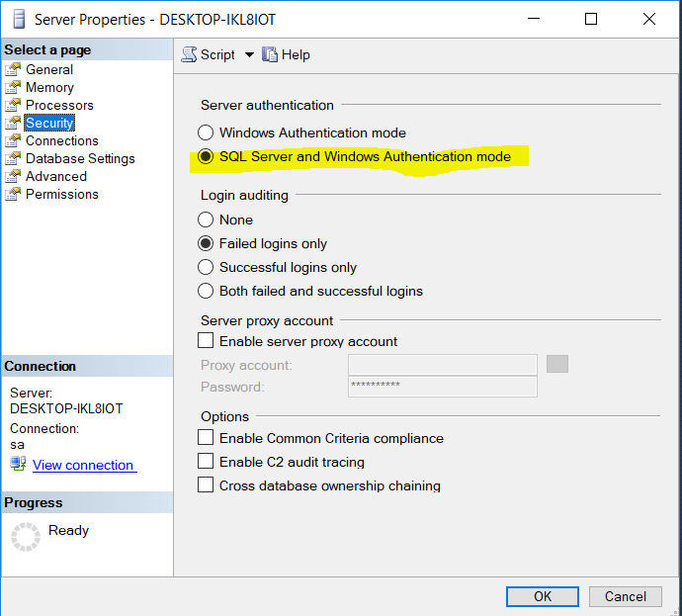Click the Ready progress spinner
The width and height of the screenshot is (682, 616).
[26, 536]
